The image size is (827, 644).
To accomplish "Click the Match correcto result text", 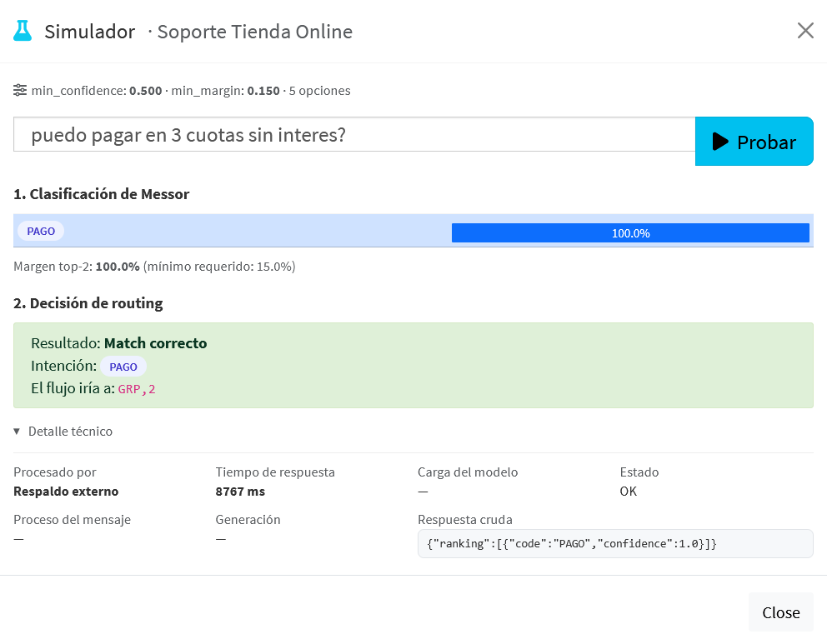I will (x=156, y=343).
